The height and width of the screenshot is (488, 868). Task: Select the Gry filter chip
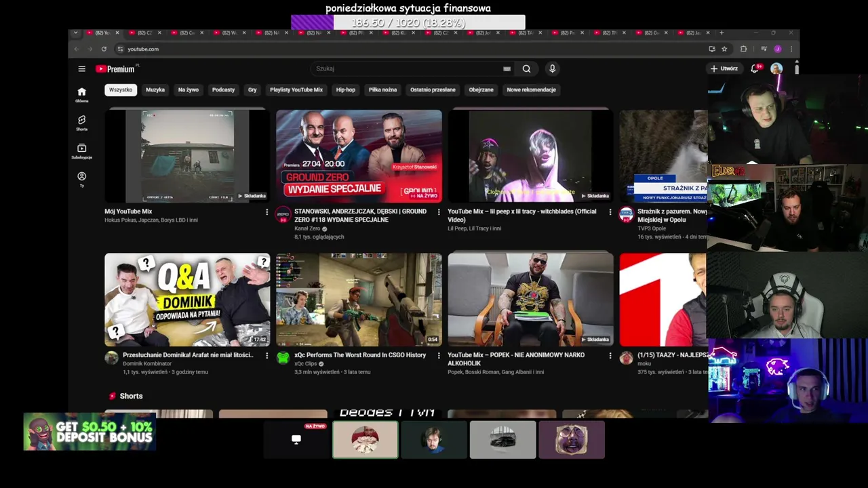click(x=252, y=89)
